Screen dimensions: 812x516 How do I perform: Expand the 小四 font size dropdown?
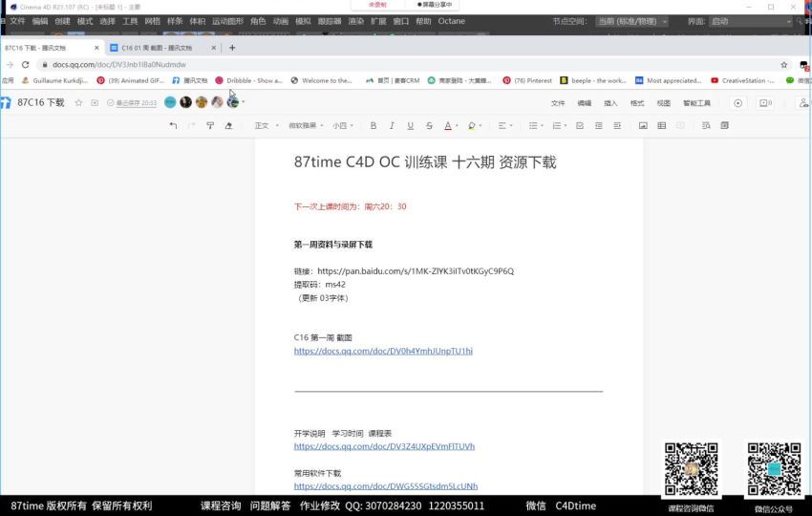click(x=343, y=125)
